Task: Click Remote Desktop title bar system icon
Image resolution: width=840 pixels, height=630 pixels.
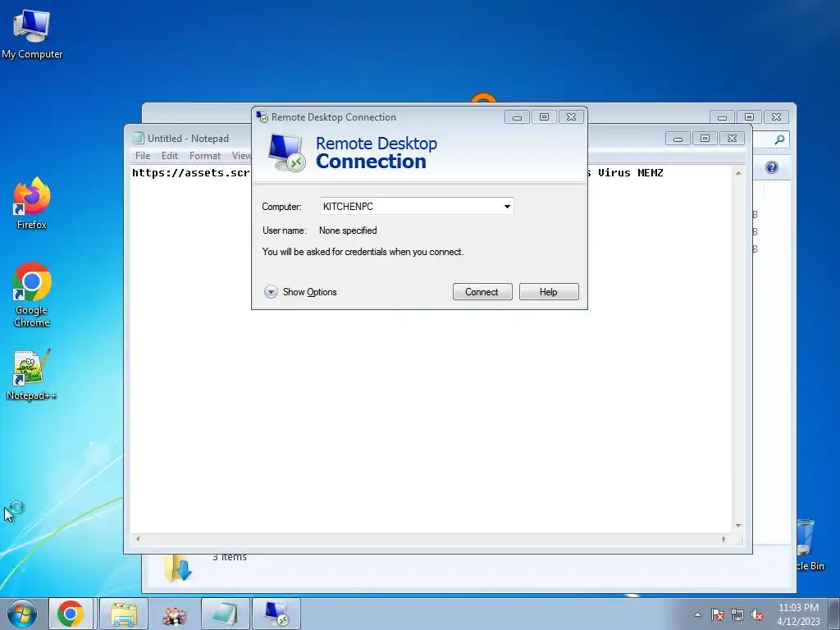Action: [262, 116]
